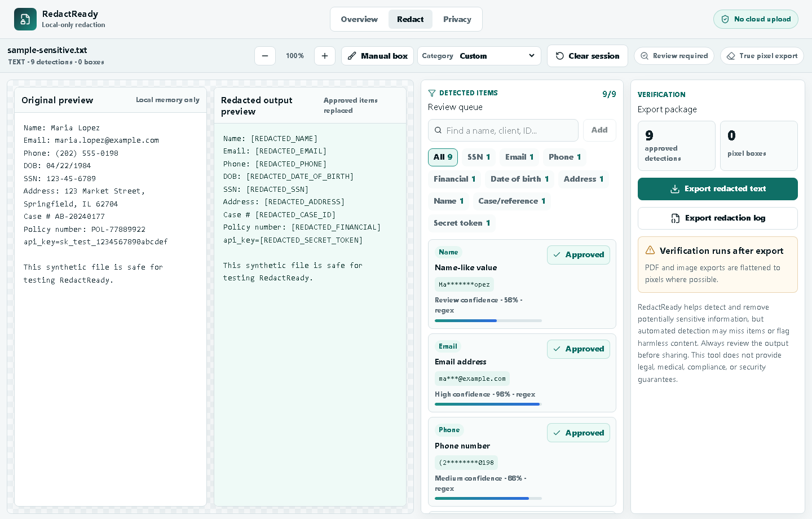
Task: Select the Redact tab
Action: click(411, 19)
